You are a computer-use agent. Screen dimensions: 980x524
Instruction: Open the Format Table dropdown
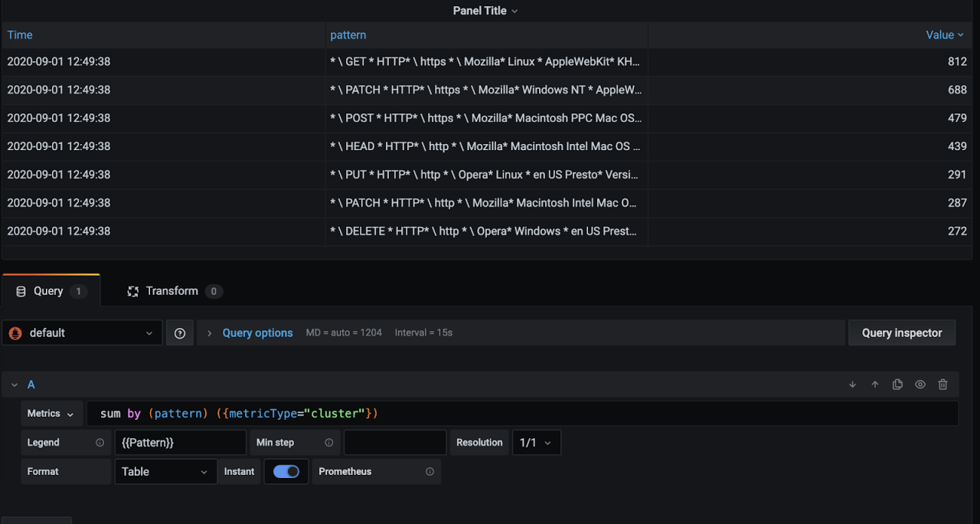pyautogui.click(x=165, y=472)
